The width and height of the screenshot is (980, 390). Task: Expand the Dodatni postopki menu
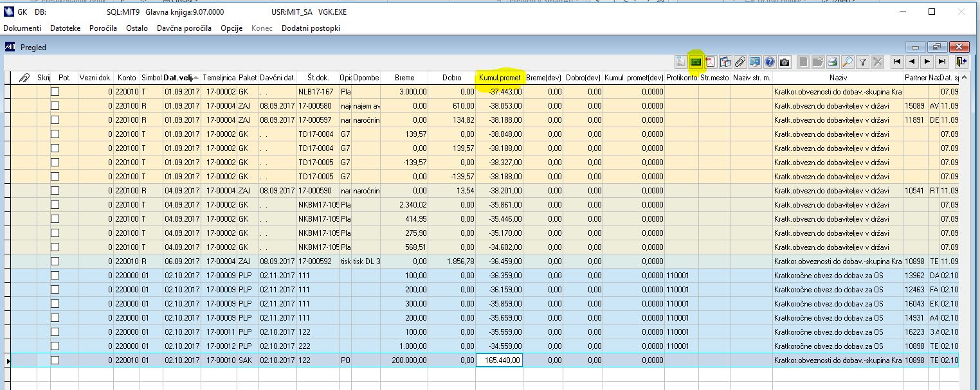pos(311,28)
